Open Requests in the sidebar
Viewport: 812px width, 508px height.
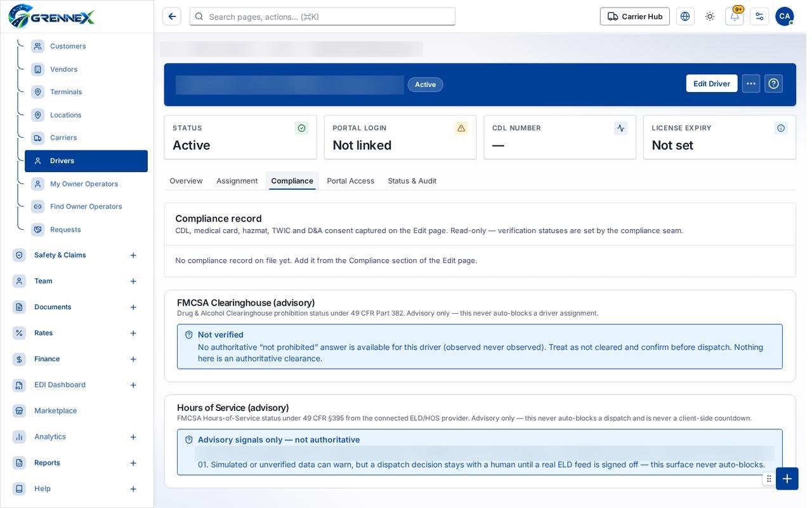click(x=86, y=230)
